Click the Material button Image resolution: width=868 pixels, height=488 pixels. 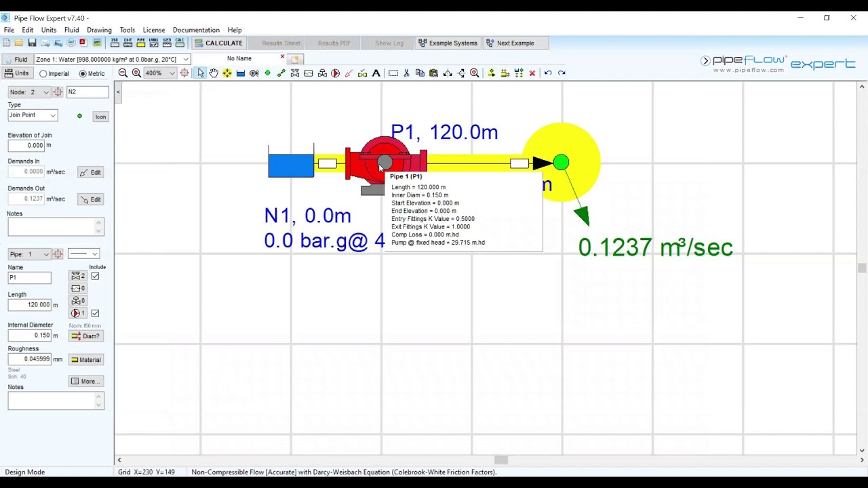[x=85, y=360]
